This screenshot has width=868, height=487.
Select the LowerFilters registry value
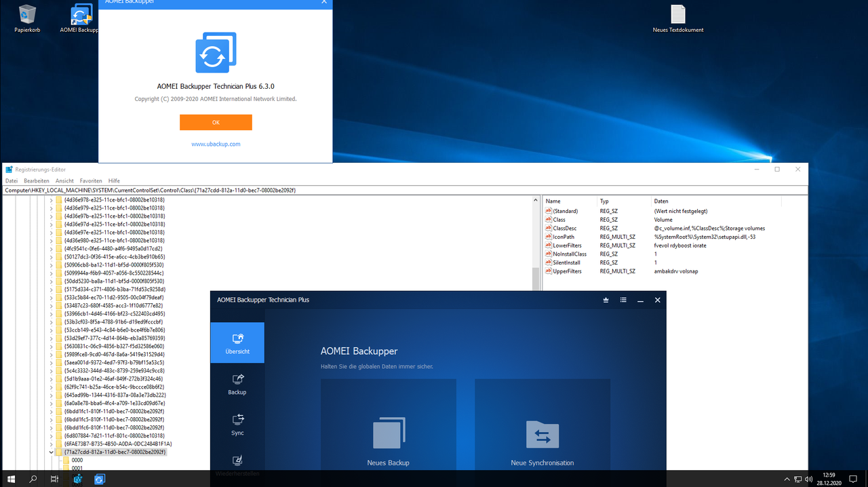point(567,246)
